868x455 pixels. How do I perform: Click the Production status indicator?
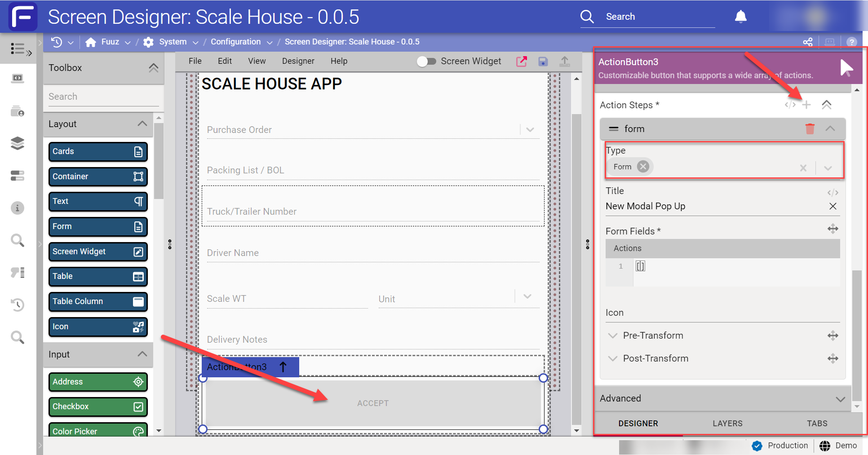(780, 446)
